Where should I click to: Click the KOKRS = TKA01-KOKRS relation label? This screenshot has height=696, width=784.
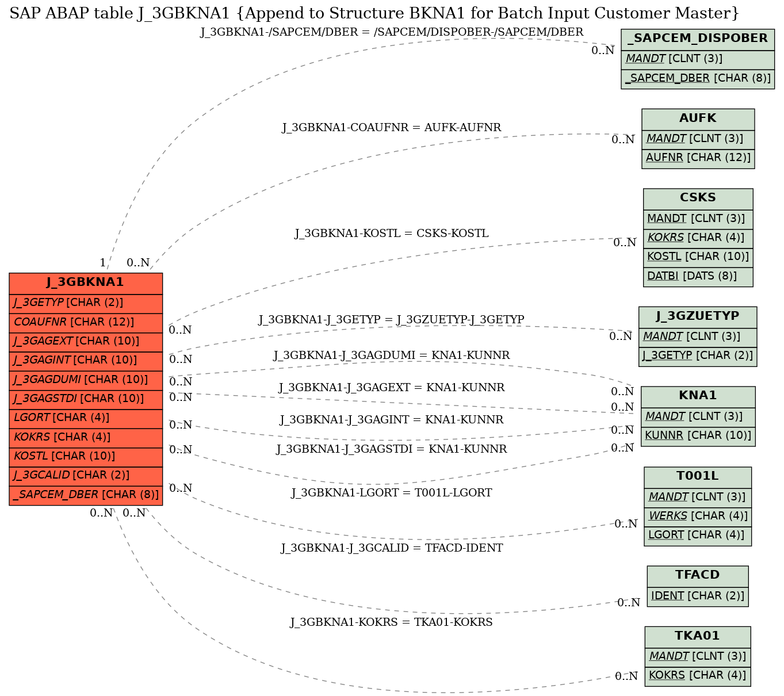(x=392, y=622)
